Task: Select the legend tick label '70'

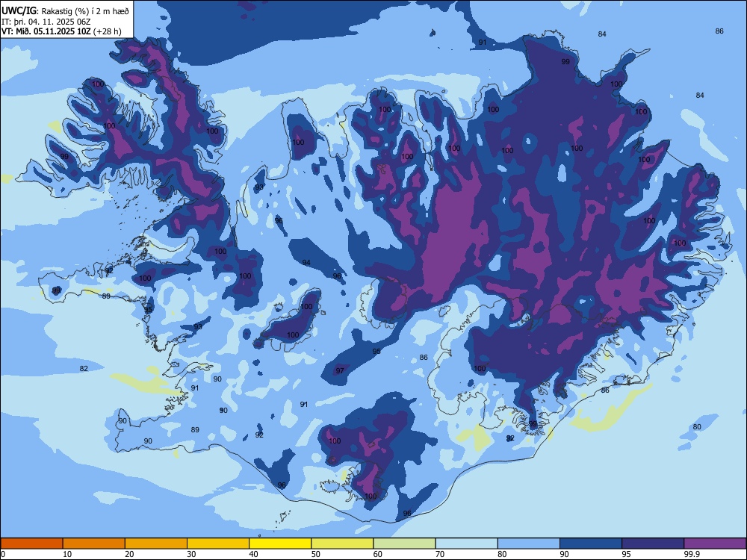Action: pos(440,554)
